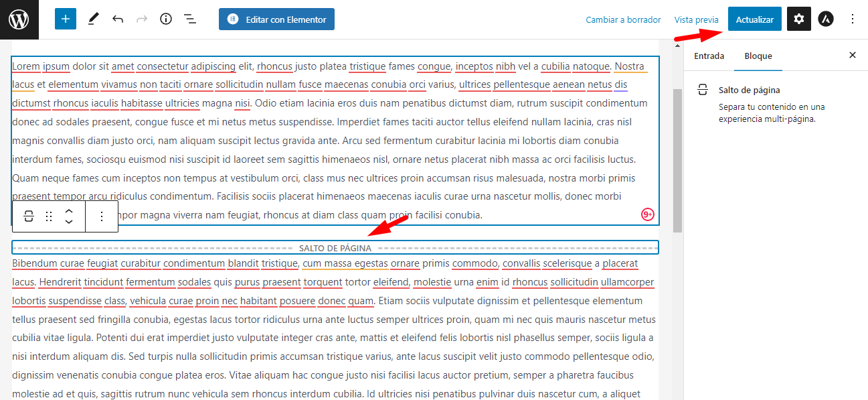Open the Astra settings icon
Image resolution: width=868 pixels, height=400 pixels.
point(826,19)
